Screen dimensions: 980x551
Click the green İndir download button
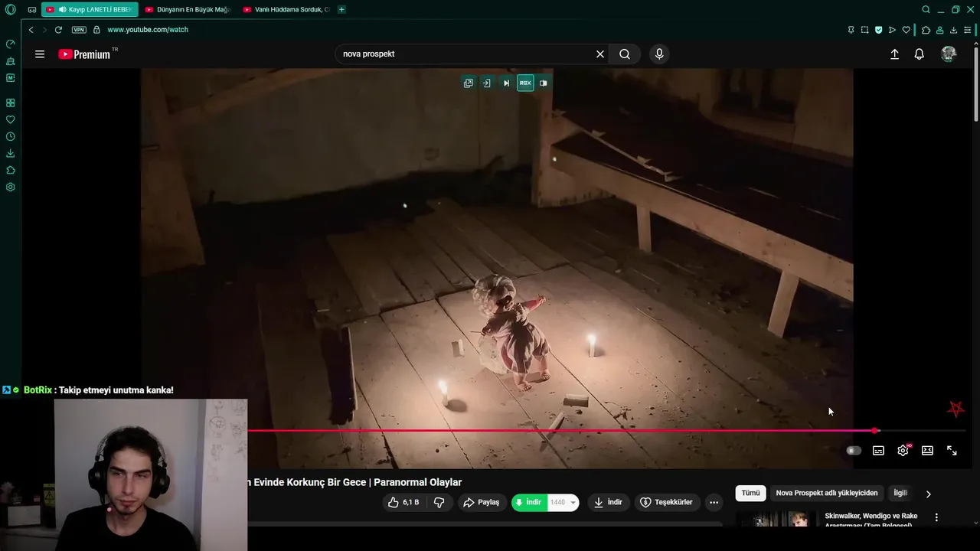coord(530,502)
